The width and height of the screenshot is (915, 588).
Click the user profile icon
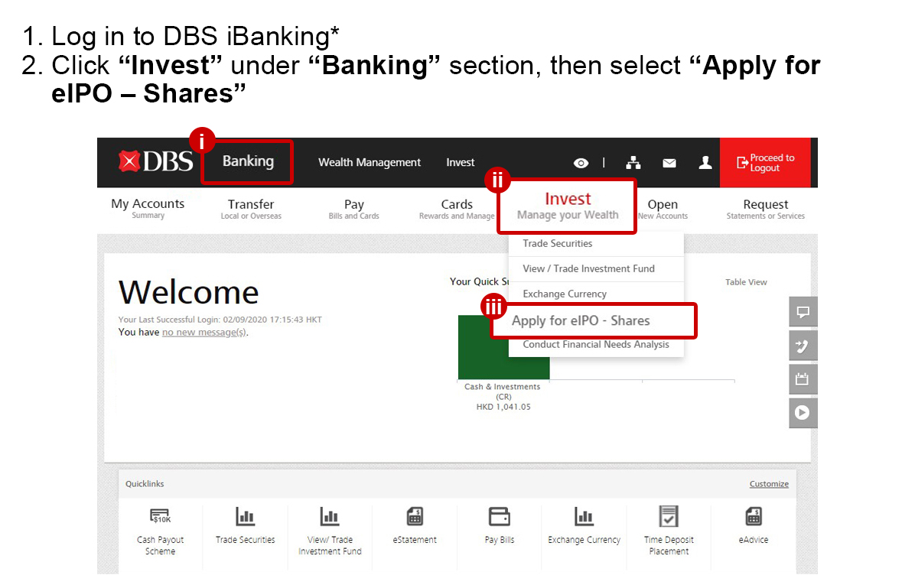pos(705,163)
